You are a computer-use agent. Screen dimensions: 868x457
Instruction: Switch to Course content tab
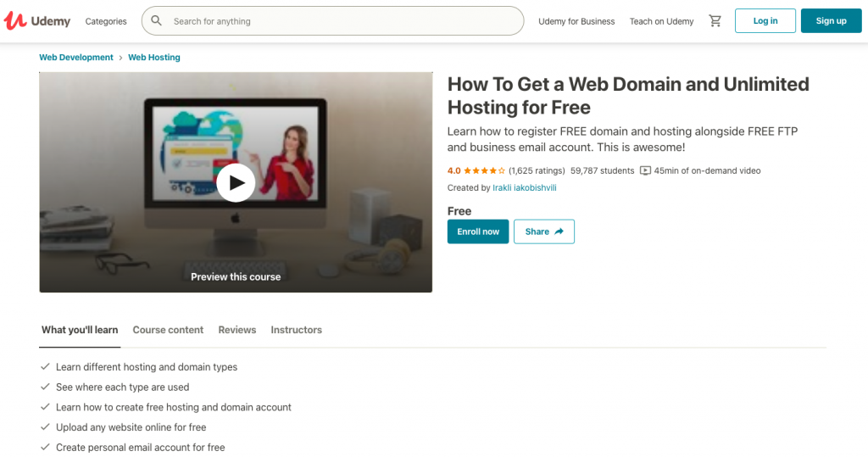169,330
